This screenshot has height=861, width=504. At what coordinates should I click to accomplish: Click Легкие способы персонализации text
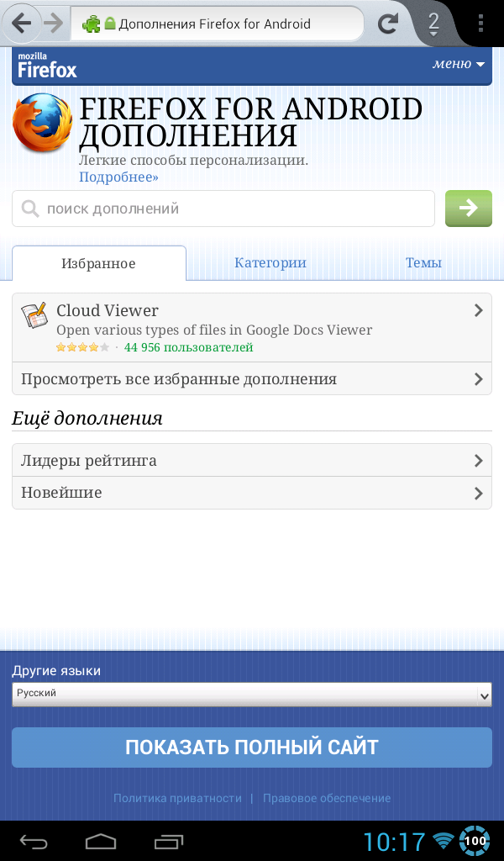[x=193, y=161]
